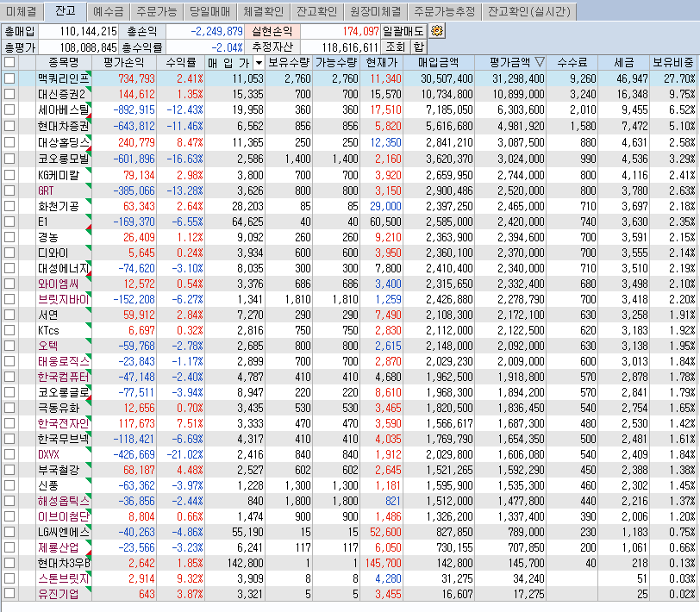700x612 pixels.
Task: Select the 한국전자인 stock name
Action: coord(64,423)
